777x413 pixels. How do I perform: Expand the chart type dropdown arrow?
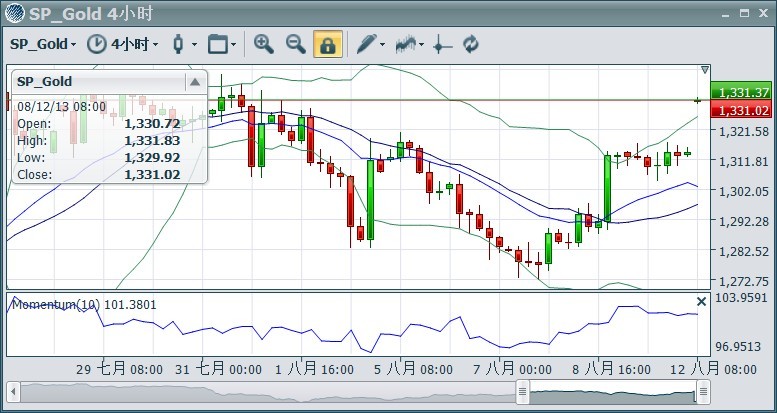coord(194,45)
